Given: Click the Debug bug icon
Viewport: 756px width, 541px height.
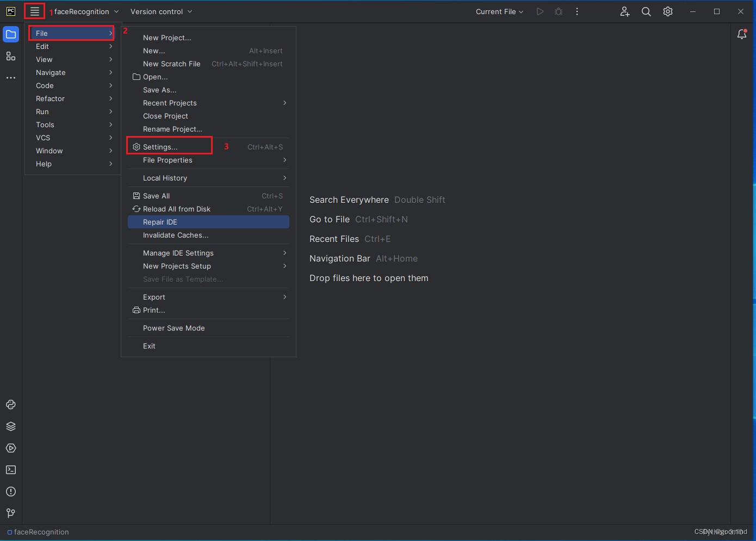Looking at the screenshot, I should (x=559, y=11).
